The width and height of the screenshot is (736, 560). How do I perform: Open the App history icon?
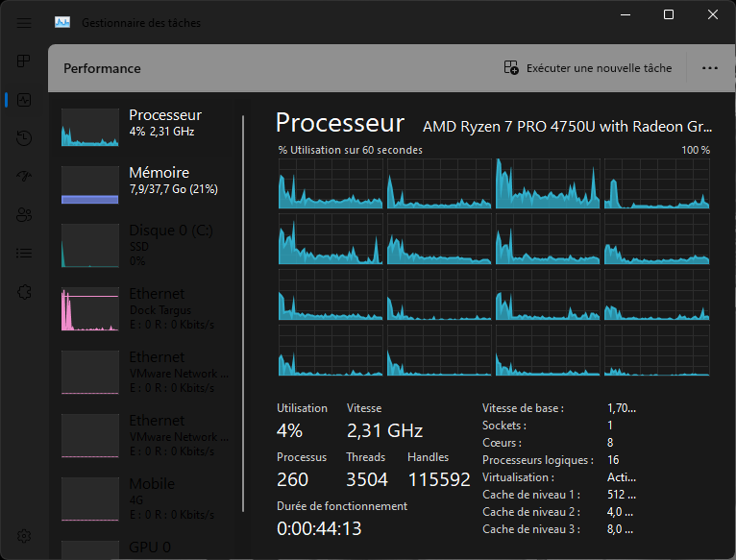tap(24, 138)
